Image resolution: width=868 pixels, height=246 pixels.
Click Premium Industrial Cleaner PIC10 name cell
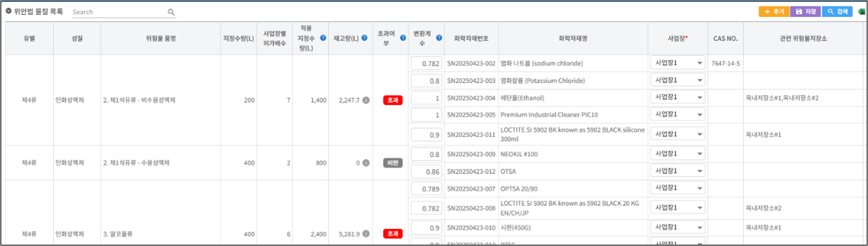(573, 115)
